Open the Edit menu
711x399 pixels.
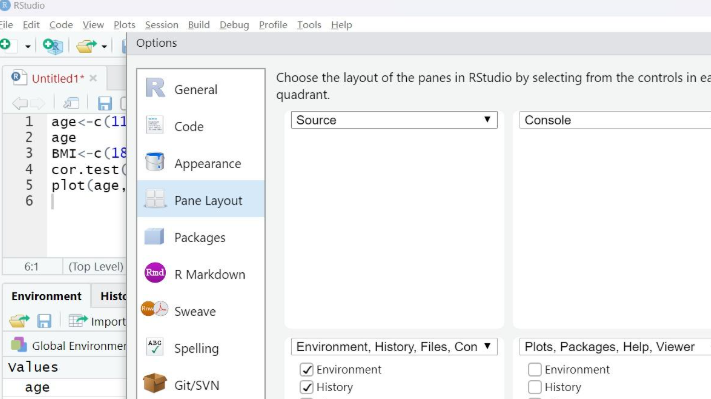tap(31, 25)
